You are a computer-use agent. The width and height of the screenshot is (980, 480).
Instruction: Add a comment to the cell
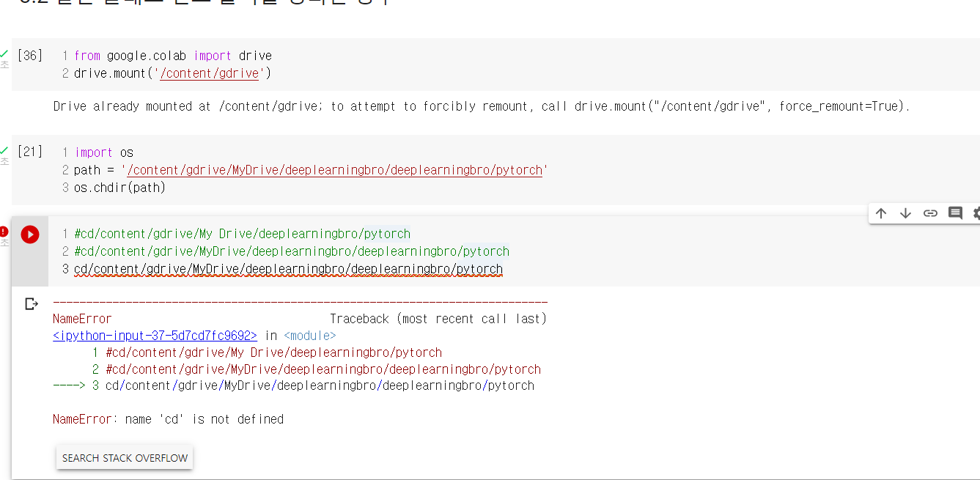955,213
